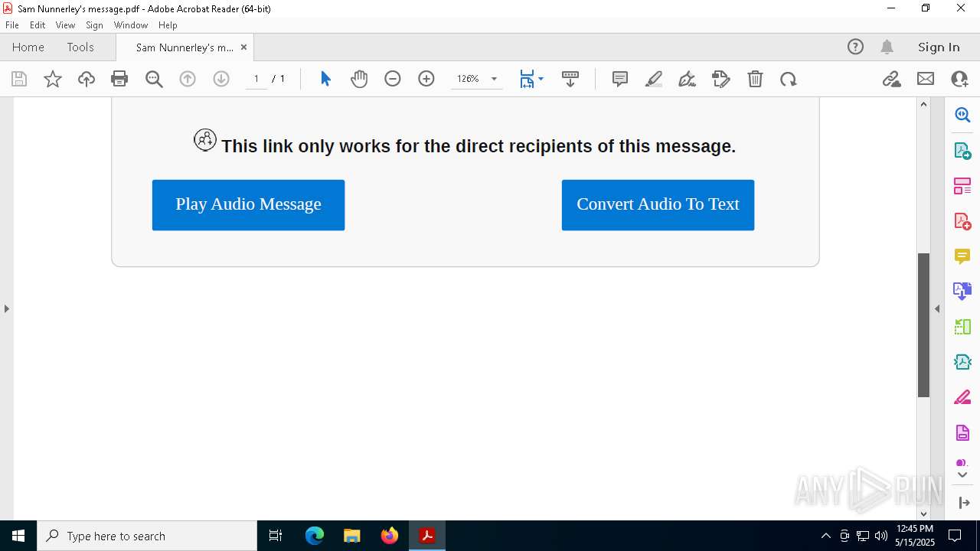Image resolution: width=980 pixels, height=551 pixels.
Task: Send the file by email
Action: tap(926, 79)
